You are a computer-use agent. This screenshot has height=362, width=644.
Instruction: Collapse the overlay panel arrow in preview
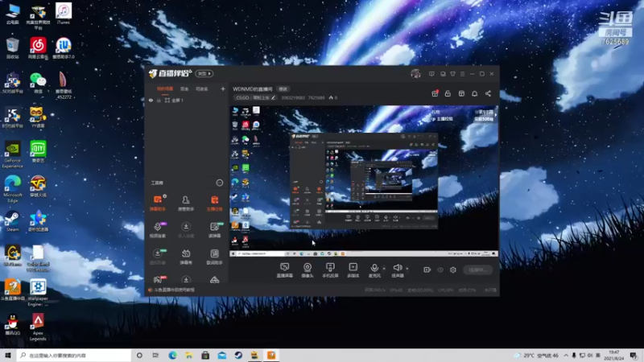coord(495,115)
